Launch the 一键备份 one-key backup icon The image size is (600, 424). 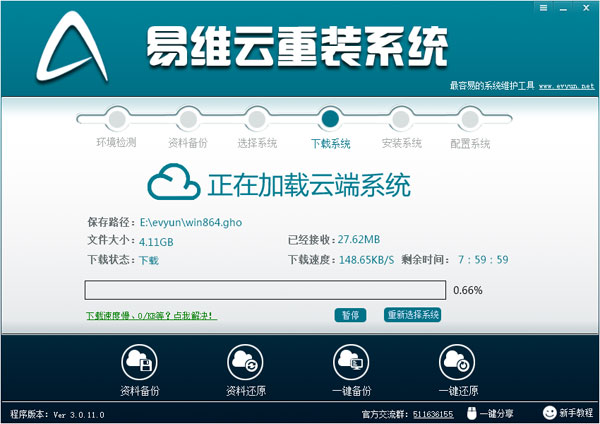(x=351, y=362)
